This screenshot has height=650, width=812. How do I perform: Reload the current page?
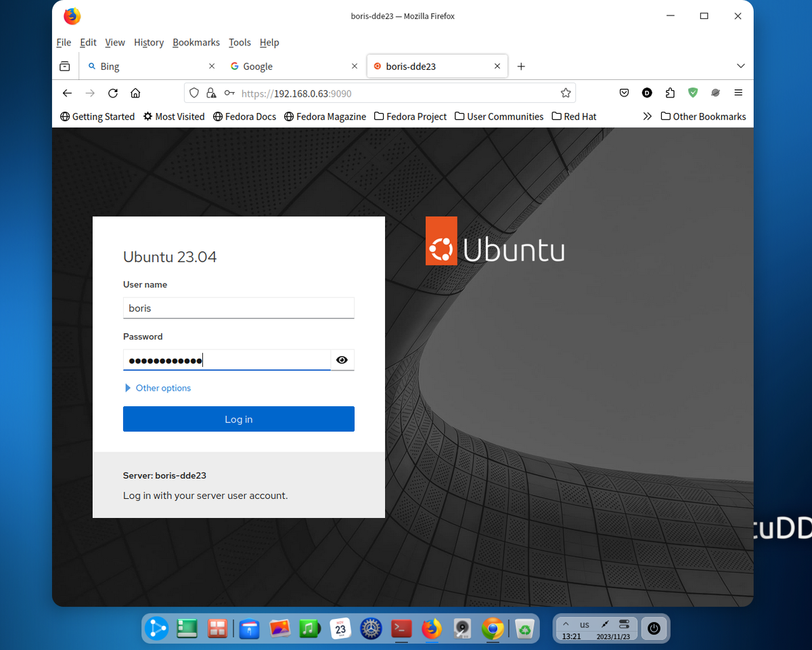click(113, 93)
